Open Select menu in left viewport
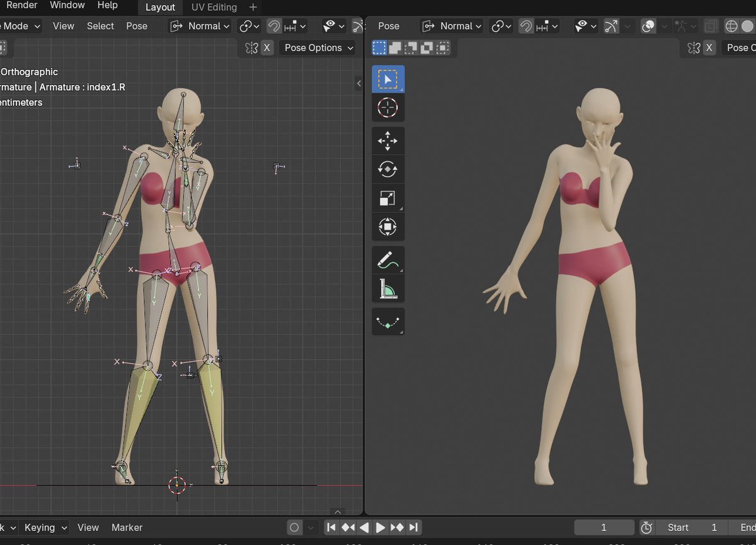The width and height of the screenshot is (756, 545). point(101,26)
